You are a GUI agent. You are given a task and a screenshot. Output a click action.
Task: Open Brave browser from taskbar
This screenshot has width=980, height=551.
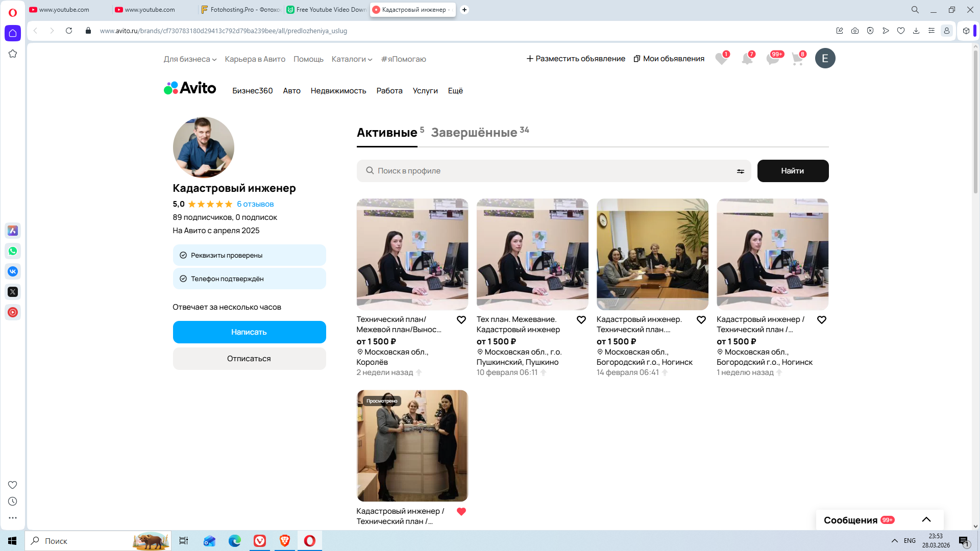tap(285, 541)
